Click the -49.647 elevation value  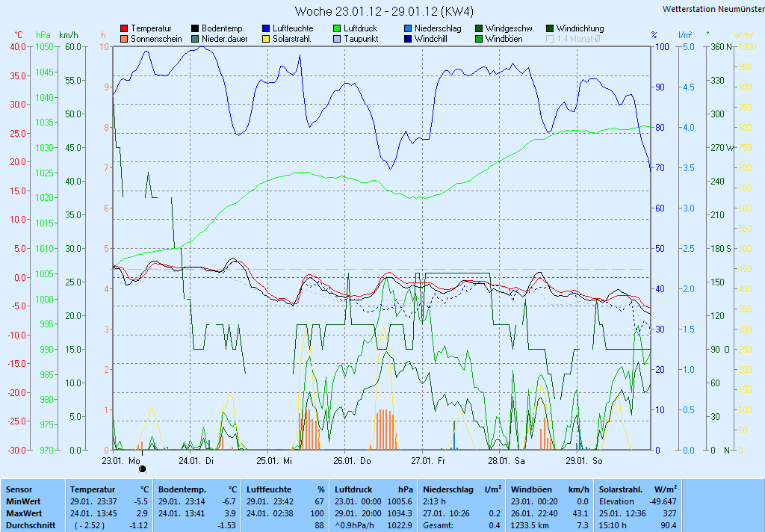[663, 501]
